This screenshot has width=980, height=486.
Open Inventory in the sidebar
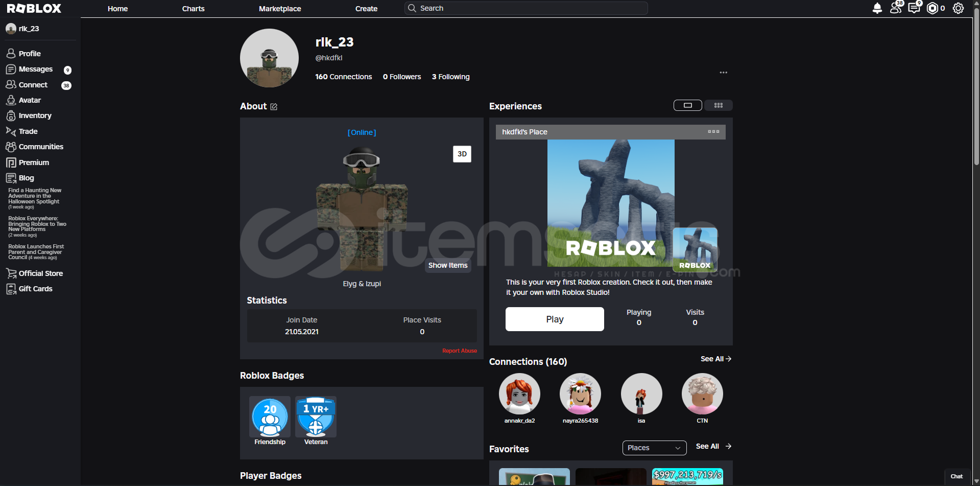pos(35,116)
